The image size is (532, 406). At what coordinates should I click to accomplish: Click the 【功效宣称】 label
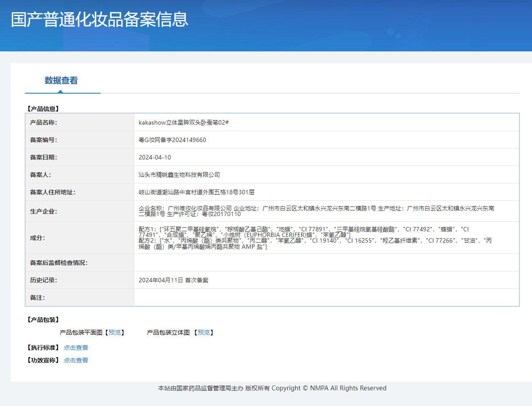click(x=43, y=360)
